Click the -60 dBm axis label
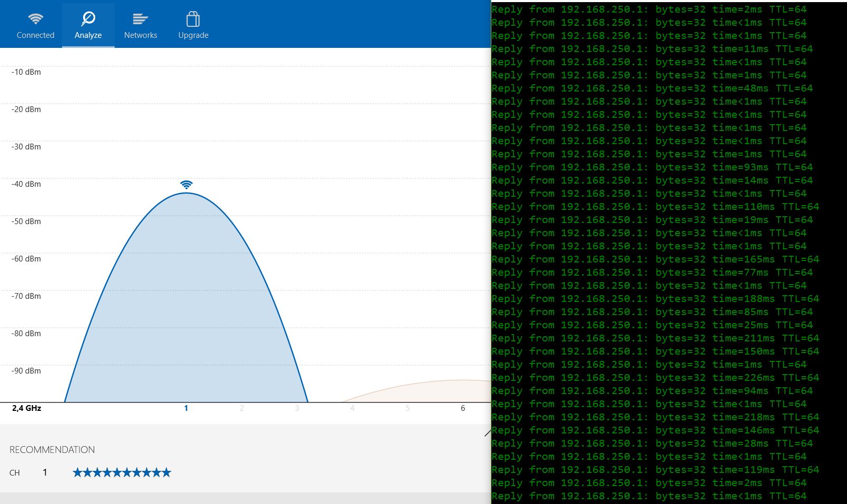 pyautogui.click(x=26, y=259)
